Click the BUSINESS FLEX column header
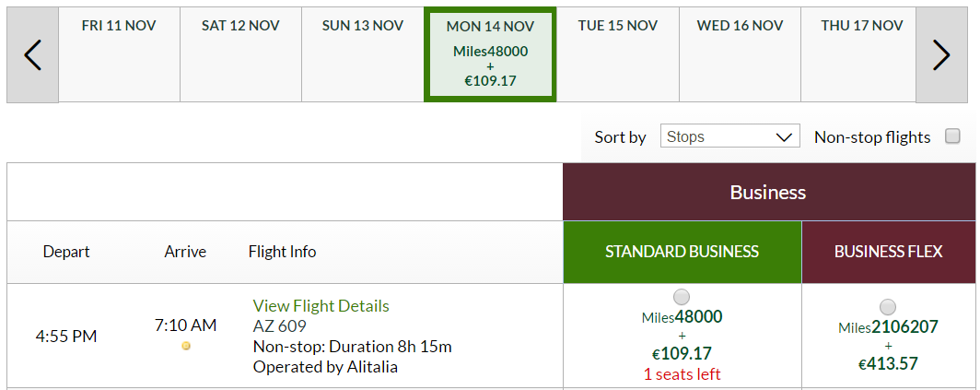The image size is (980, 390). tap(888, 252)
